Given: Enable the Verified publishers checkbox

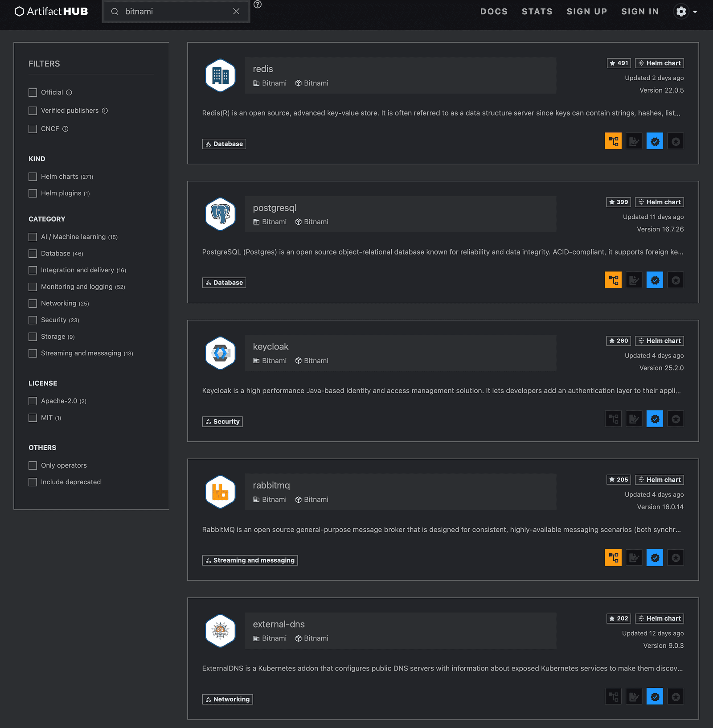Looking at the screenshot, I should 33,111.
